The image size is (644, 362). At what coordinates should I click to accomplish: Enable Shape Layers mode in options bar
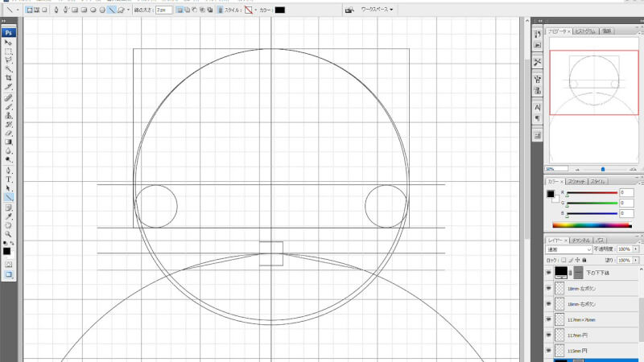click(29, 10)
